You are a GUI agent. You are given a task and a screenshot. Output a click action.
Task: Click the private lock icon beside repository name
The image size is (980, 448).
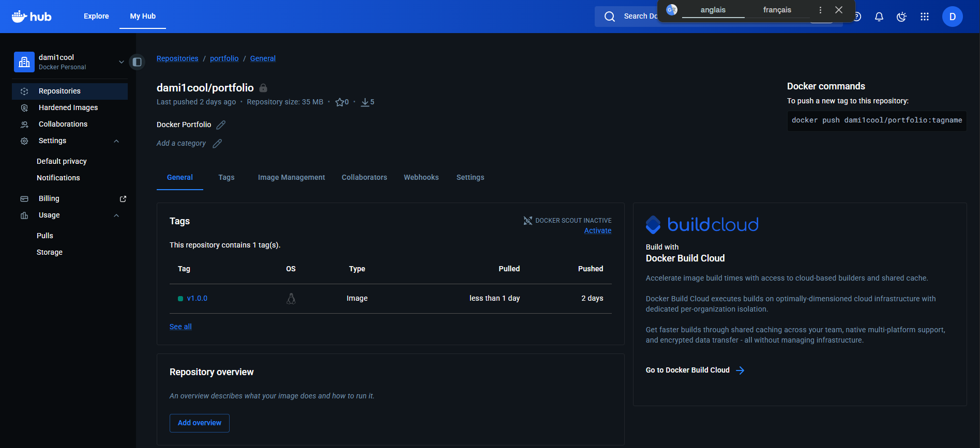[263, 88]
